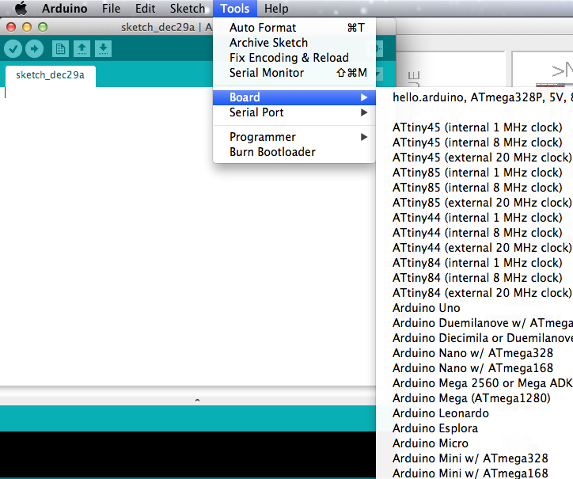This screenshot has width=573, height=479.
Task: Click the console collapse arrow handle
Action: tap(197, 400)
